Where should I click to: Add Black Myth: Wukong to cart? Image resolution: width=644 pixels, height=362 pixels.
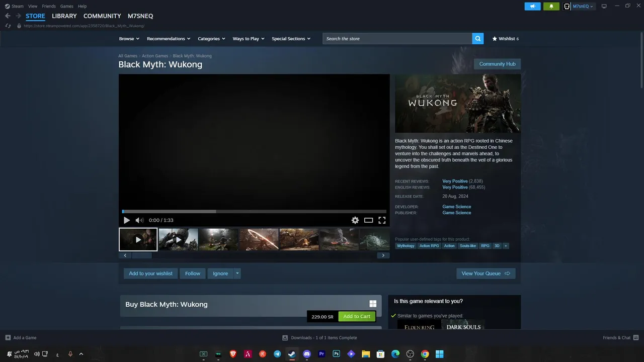click(357, 317)
